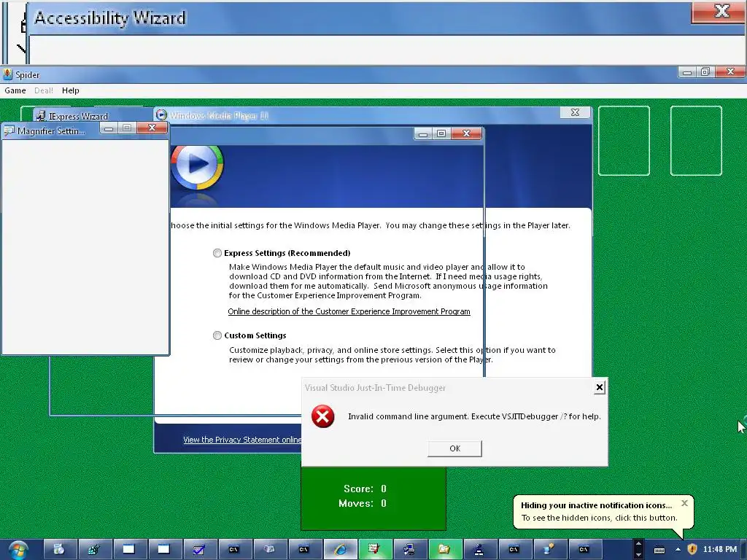Screen dimensions: 747x560
Task: Click the Score and Moves box in Spider
Action: (373, 498)
